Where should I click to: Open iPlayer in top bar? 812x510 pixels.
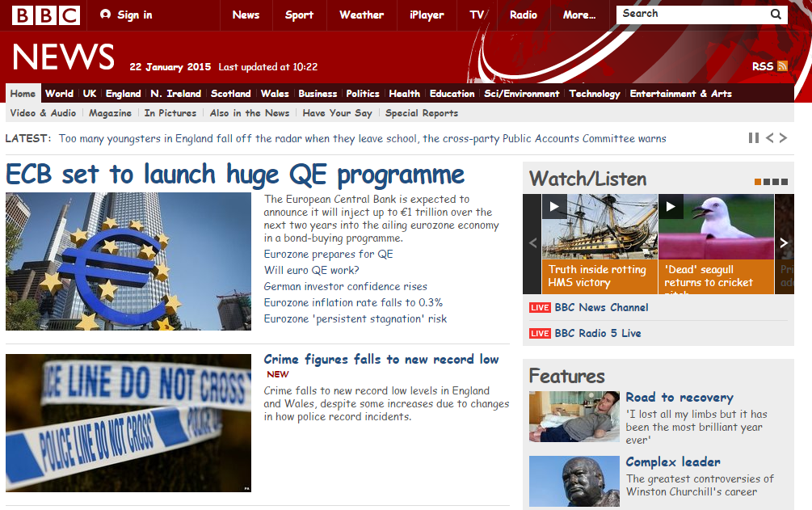coord(427,15)
